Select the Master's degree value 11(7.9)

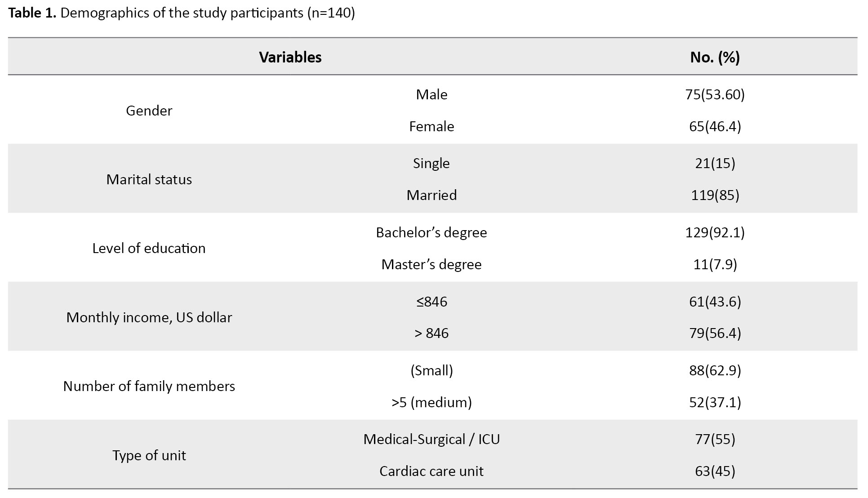tap(715, 264)
